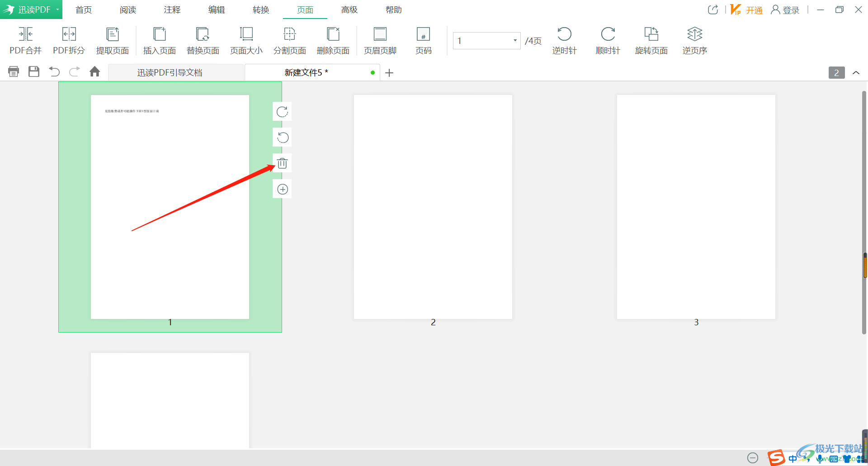Click the redo arrow icon
Viewport: 868px width, 466px height.
[x=75, y=71]
